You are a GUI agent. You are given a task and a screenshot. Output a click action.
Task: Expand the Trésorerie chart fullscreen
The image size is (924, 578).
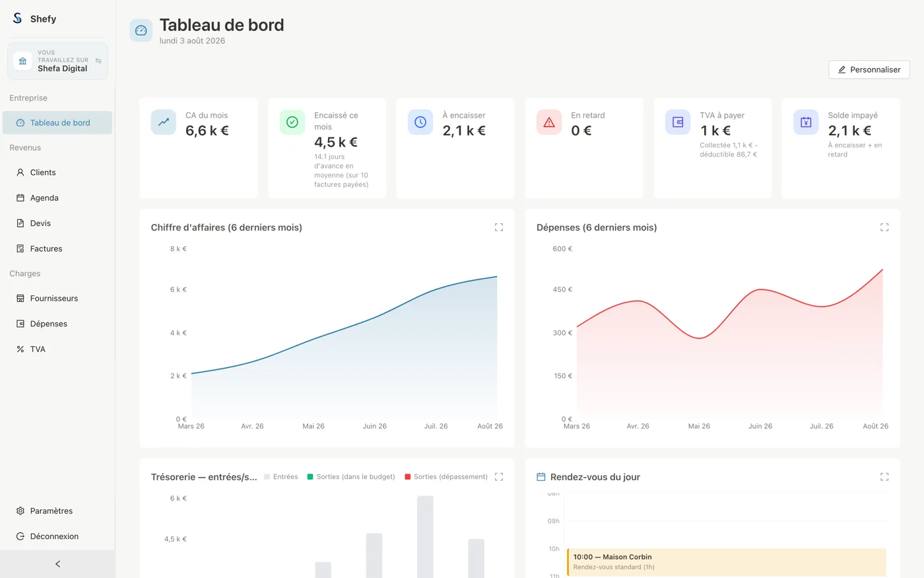(x=499, y=477)
